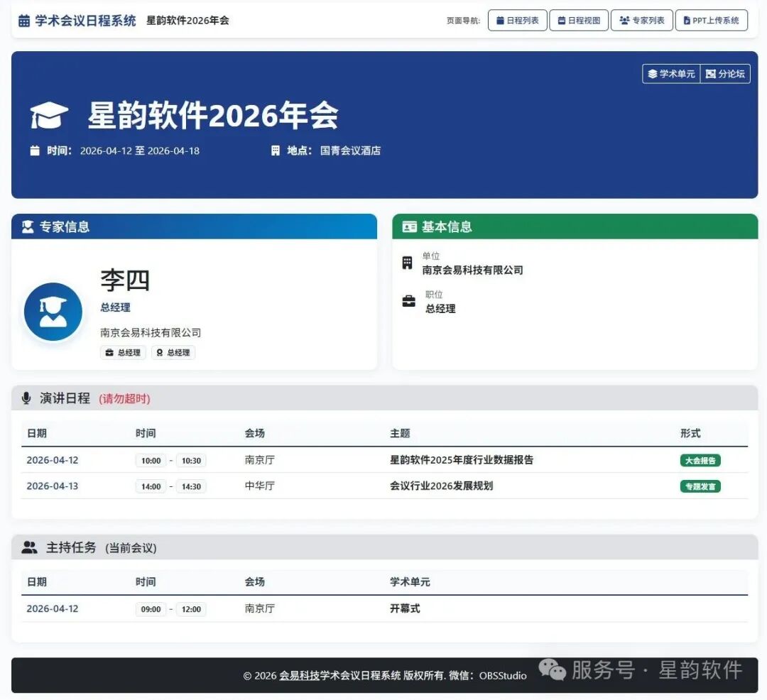Click the 形式 column header
The image size is (767, 700).
tap(690, 433)
